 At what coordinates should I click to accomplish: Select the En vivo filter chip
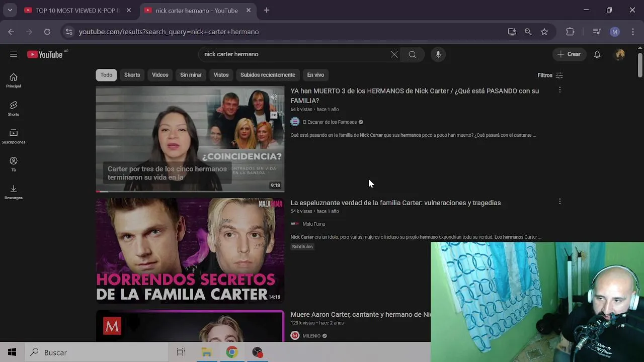315,75
